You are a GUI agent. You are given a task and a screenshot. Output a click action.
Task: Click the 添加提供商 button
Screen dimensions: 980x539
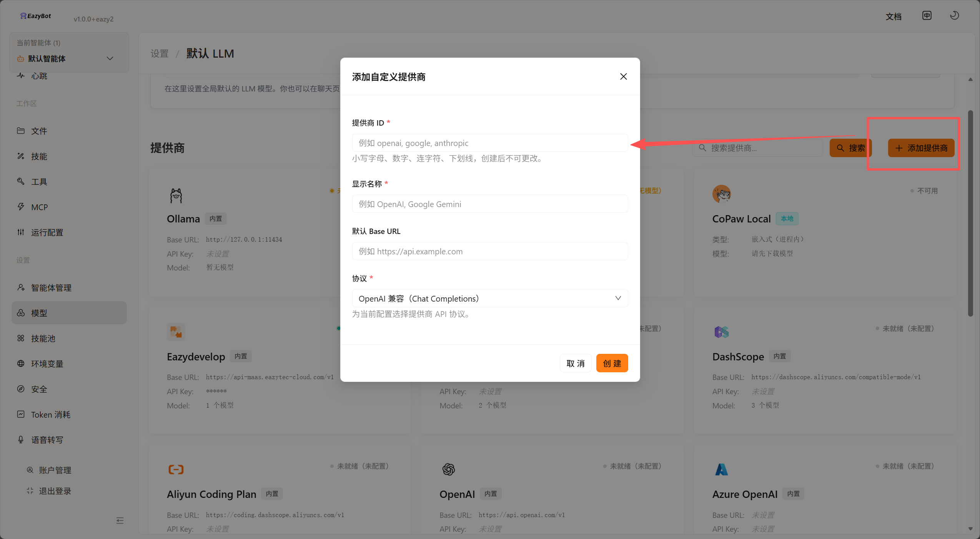point(921,148)
